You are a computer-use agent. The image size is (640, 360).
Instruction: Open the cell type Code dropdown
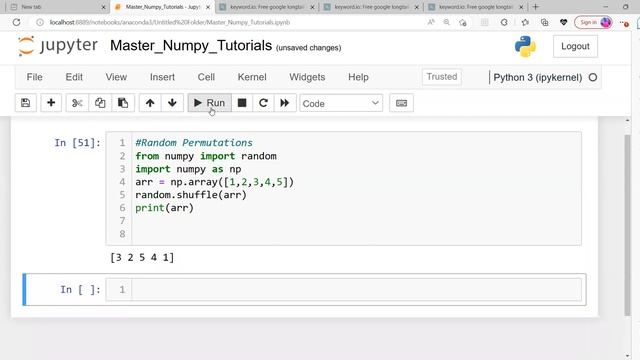click(x=341, y=103)
